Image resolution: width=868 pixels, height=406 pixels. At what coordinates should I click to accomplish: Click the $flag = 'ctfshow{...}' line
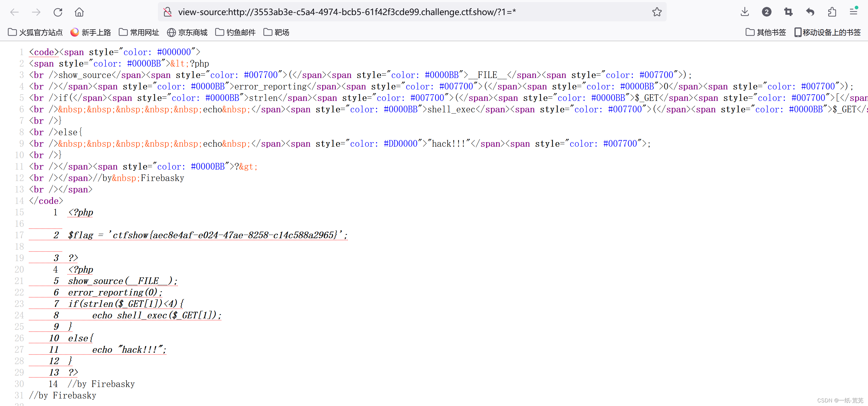(208, 235)
